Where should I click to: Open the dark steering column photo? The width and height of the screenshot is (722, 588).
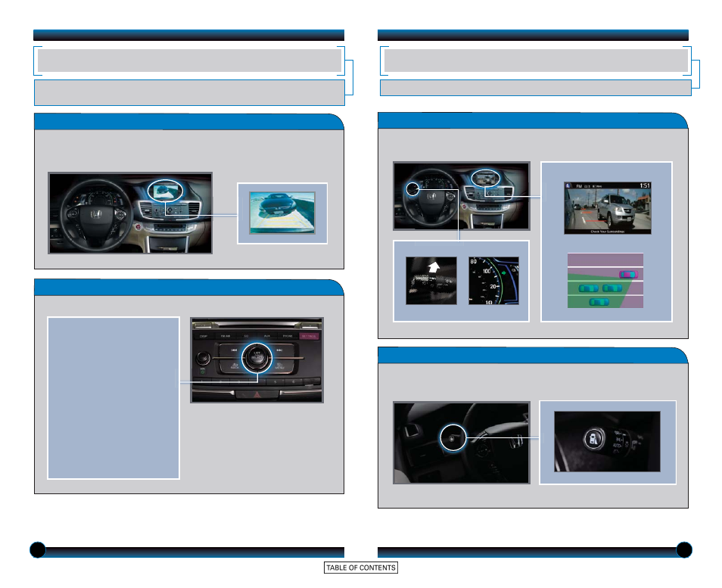tap(462, 443)
